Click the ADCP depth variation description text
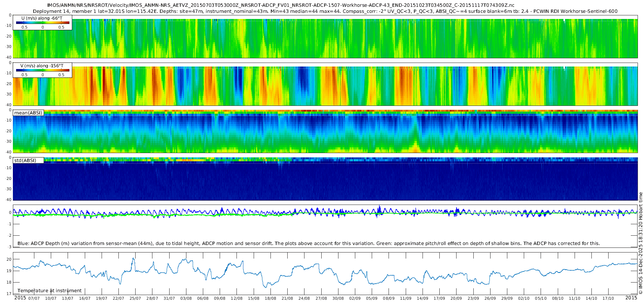This screenshot has height=304, width=644. coord(308,244)
